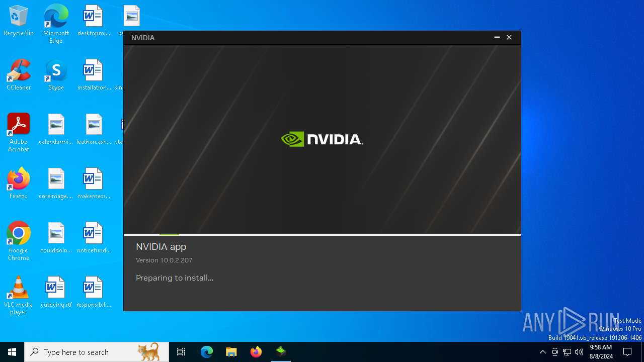Select the calendarmi... image file
The height and width of the screenshot is (362, 644).
click(x=56, y=130)
